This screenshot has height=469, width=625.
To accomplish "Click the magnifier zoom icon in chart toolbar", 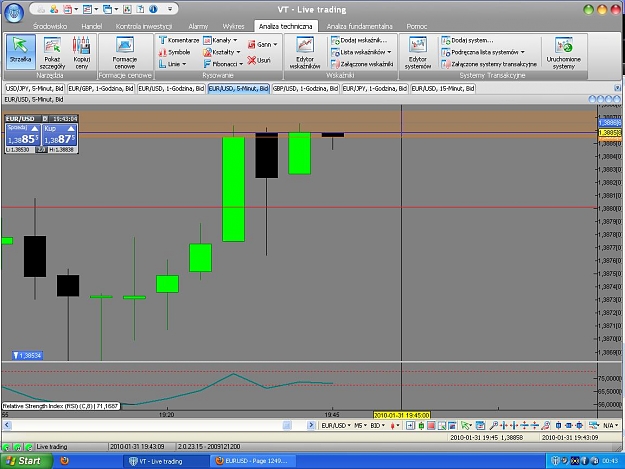I will [x=493, y=426].
